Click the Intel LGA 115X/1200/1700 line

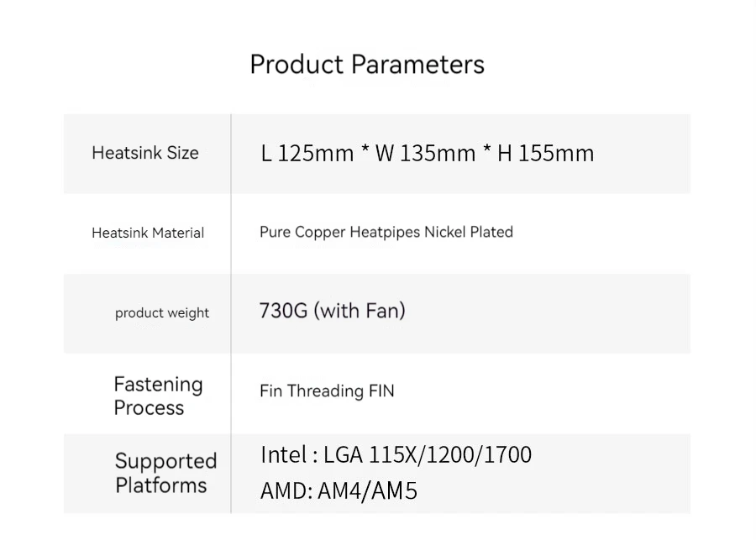[396, 454]
